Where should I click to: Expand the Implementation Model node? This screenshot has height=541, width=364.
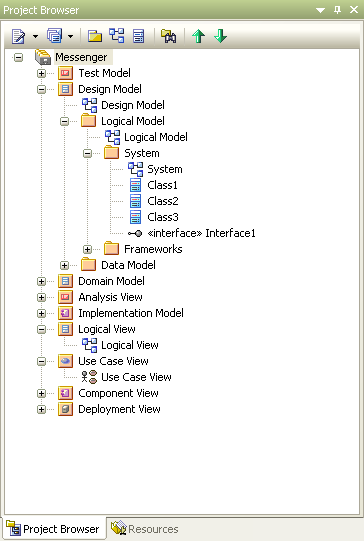pyautogui.click(x=41, y=313)
